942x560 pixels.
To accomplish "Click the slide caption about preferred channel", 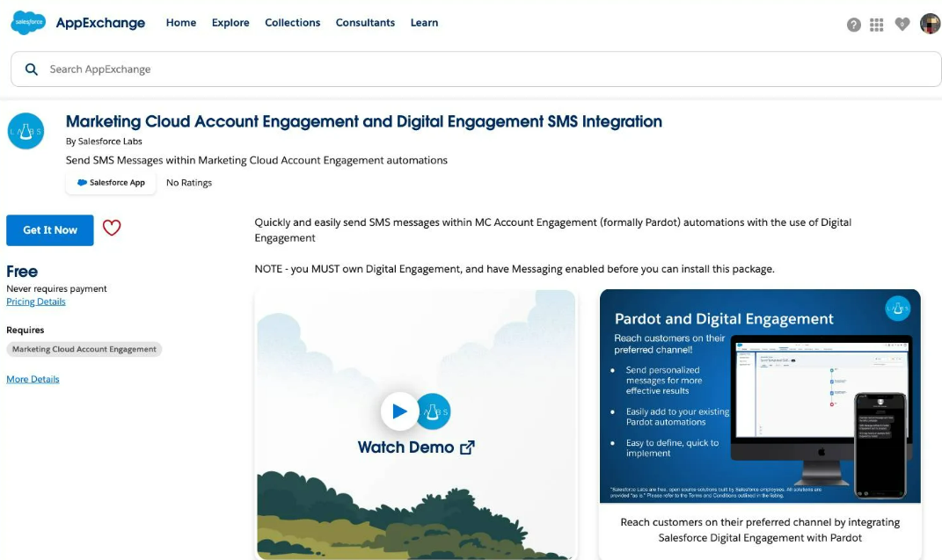I will [760, 530].
